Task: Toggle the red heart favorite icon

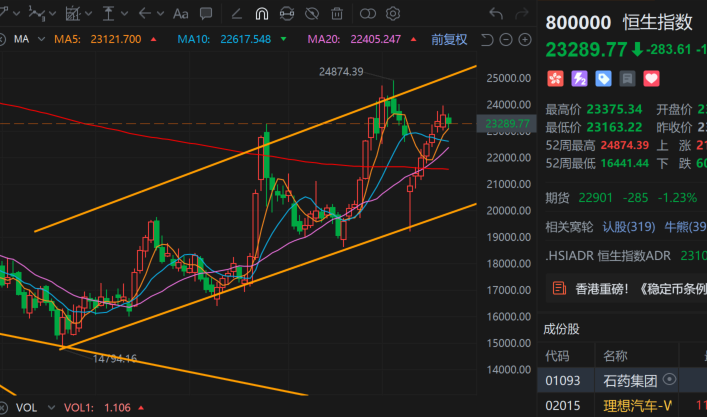Action: click(x=652, y=78)
